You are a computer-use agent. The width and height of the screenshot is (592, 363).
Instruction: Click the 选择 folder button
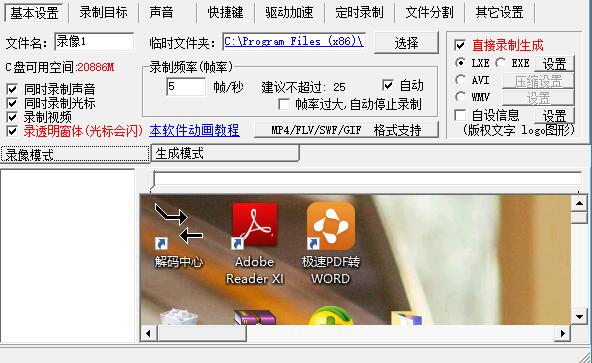(406, 43)
